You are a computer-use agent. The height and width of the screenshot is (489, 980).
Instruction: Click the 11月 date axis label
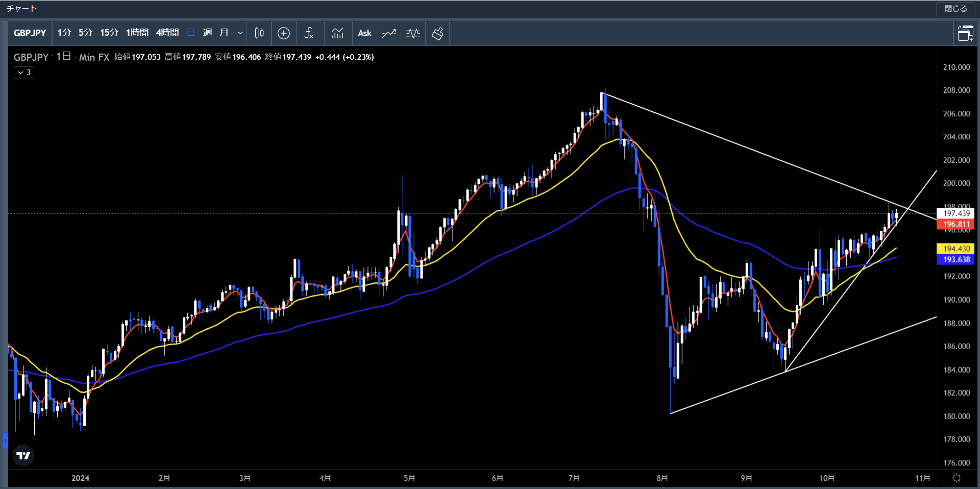point(922,478)
